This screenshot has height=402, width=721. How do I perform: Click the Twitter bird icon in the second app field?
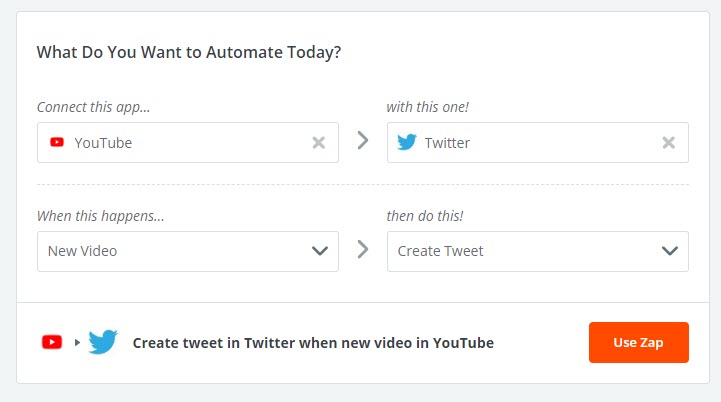406,143
